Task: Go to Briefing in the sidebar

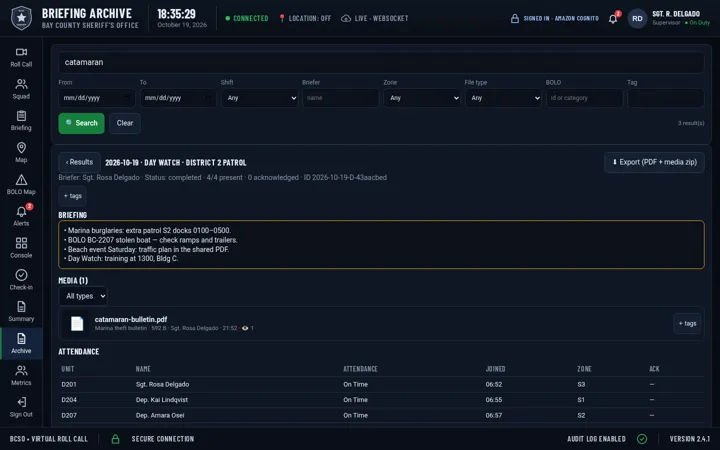Action: pos(21,121)
